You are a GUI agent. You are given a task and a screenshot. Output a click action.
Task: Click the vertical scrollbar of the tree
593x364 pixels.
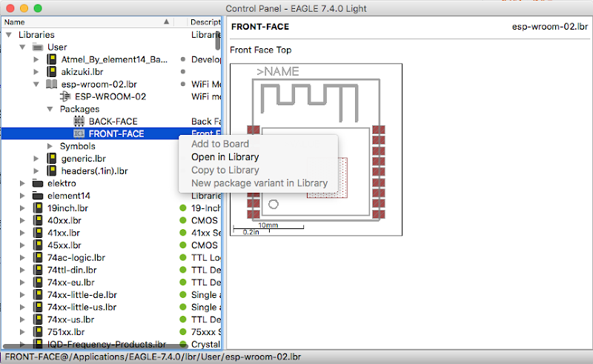click(218, 42)
